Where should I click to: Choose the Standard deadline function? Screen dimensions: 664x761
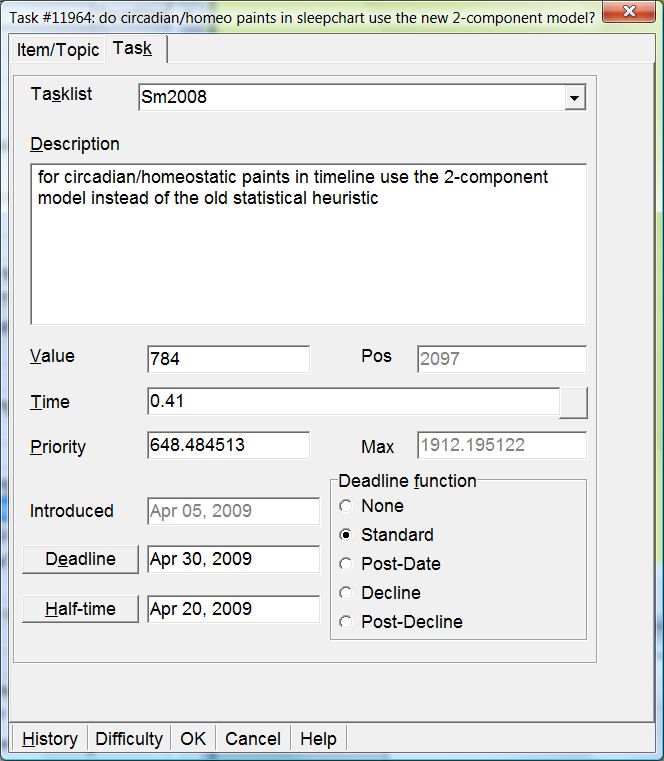point(346,535)
